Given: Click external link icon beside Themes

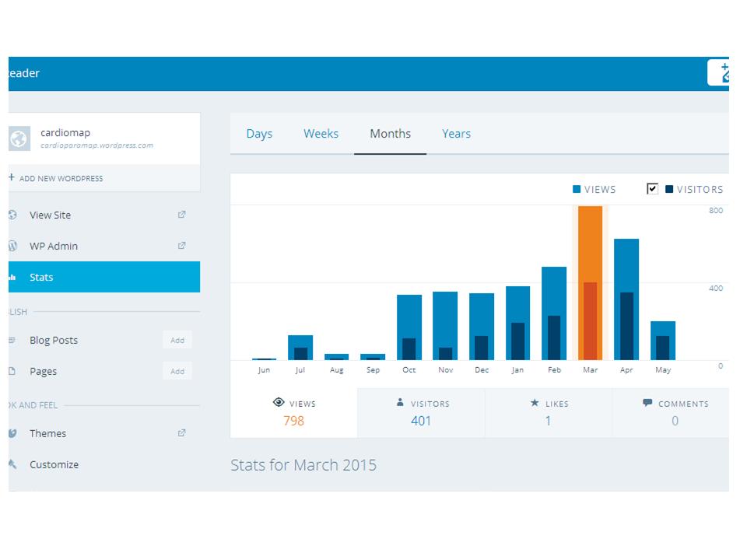Looking at the screenshot, I should pos(181,433).
